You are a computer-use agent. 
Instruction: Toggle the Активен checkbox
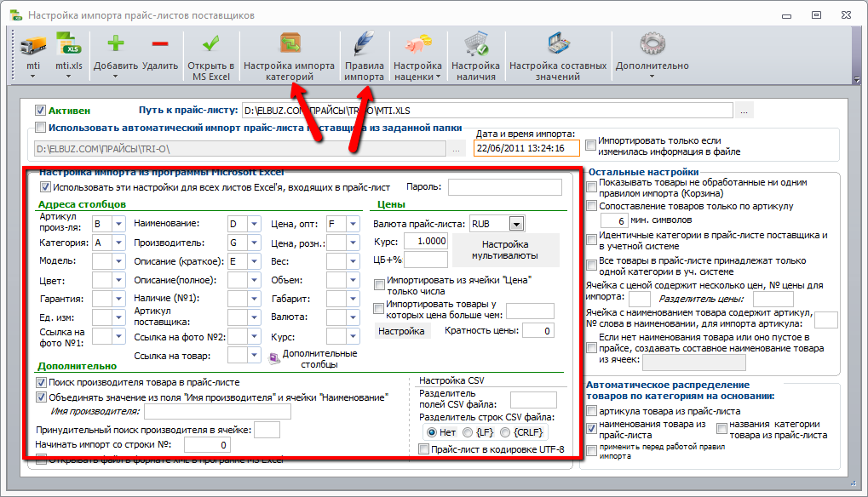click(40, 111)
